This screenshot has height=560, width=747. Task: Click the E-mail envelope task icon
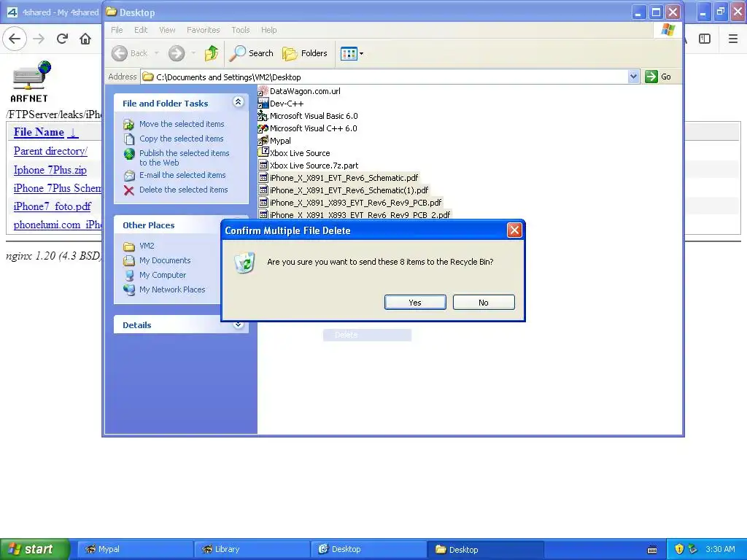coord(128,176)
